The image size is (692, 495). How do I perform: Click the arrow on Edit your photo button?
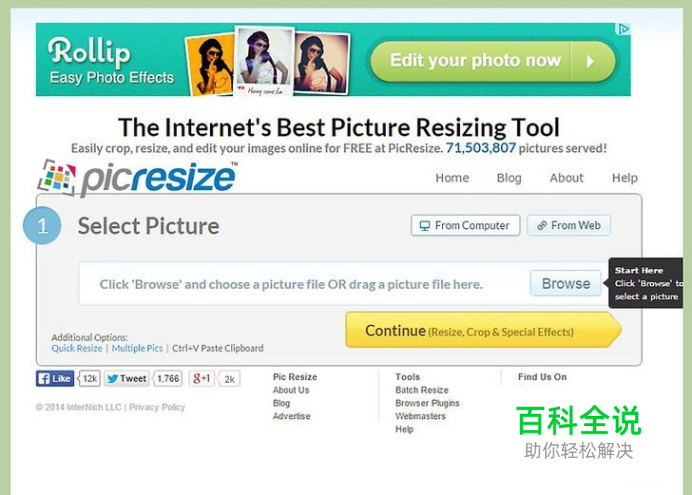590,61
